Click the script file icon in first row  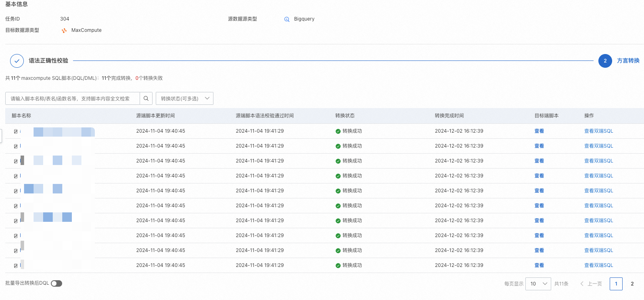pyautogui.click(x=16, y=131)
